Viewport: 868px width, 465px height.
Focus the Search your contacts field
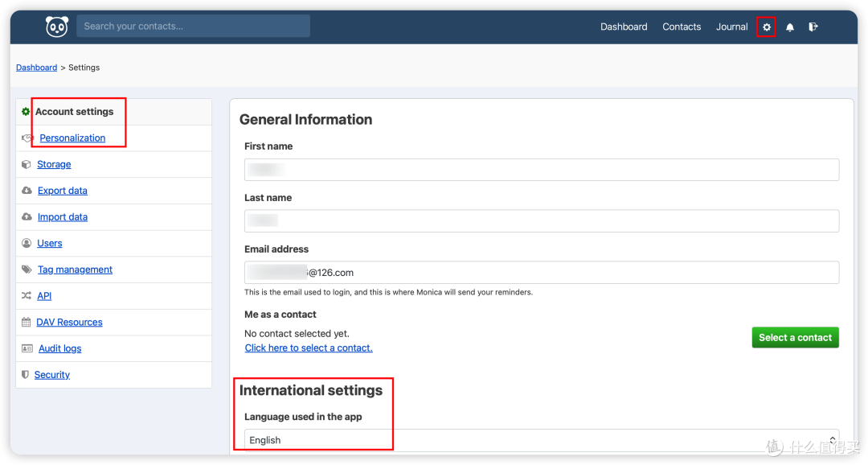click(x=193, y=26)
